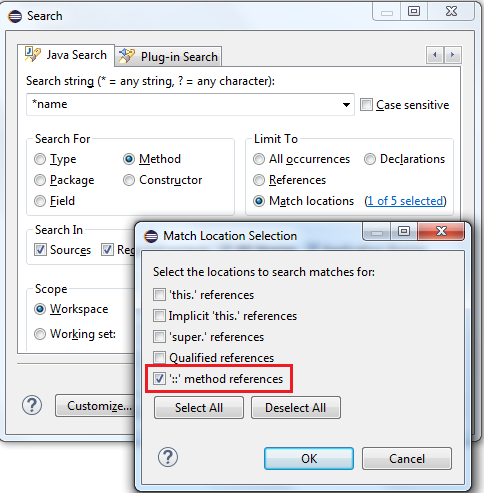This screenshot has height=493, width=484.
Task: Uncheck the '::' method references checkbox
Action: pos(159,379)
